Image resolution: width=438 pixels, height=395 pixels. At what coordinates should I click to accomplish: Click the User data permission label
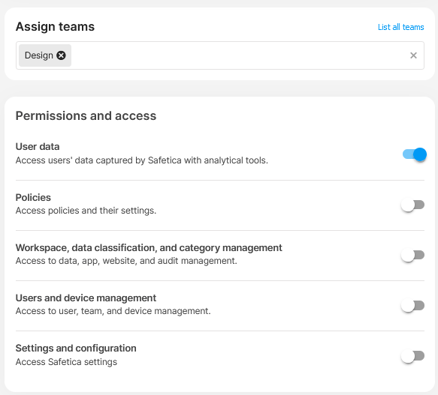click(x=37, y=147)
